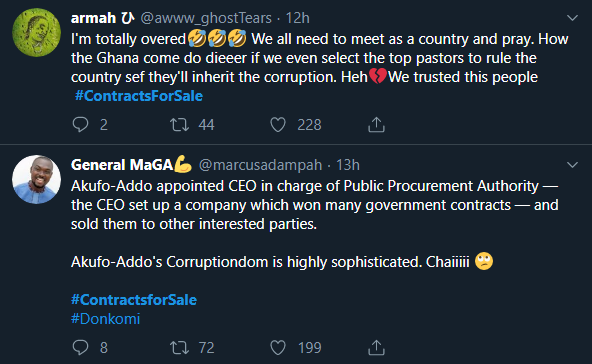Open the #Donkomi hashtag

(106, 319)
